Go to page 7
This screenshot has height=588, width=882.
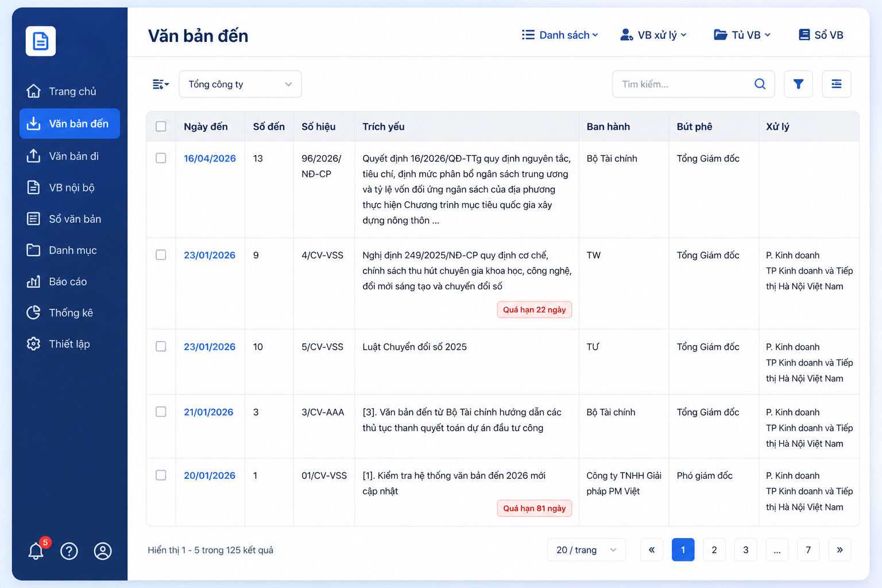pyautogui.click(x=808, y=550)
